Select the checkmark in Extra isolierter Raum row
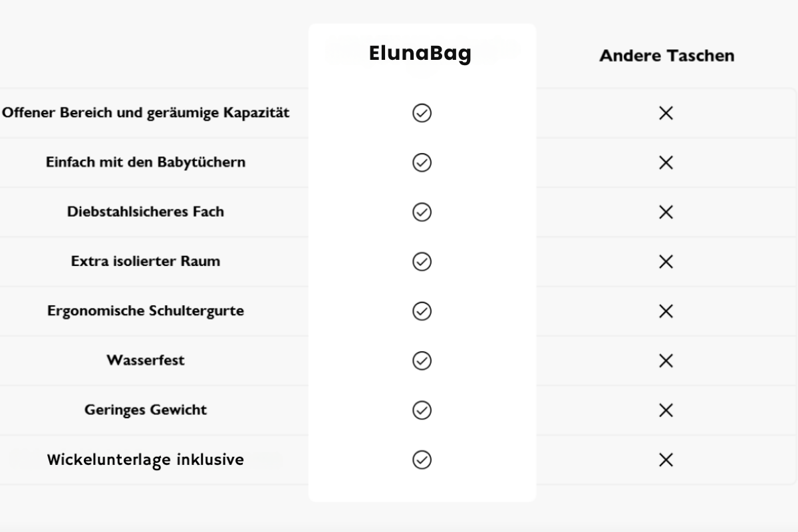The image size is (798, 532). tap(422, 261)
